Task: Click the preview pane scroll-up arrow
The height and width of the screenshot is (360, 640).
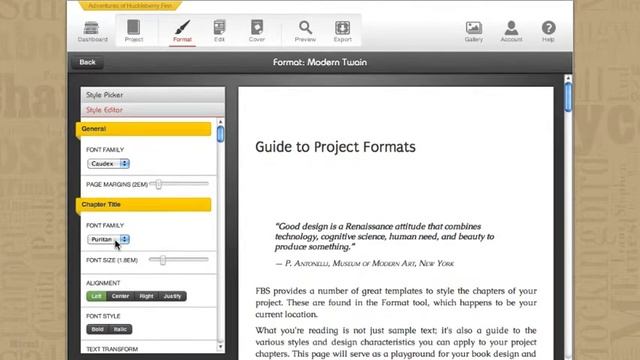Action: coord(568,78)
